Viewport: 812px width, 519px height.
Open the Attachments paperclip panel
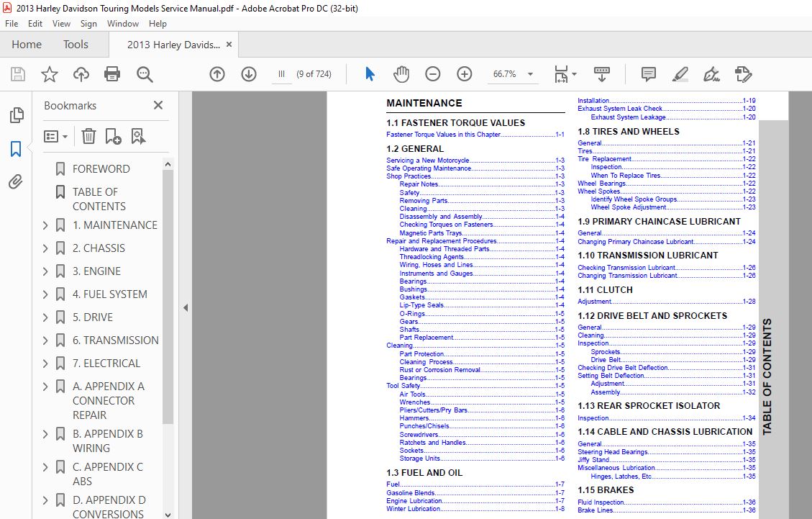tap(16, 181)
